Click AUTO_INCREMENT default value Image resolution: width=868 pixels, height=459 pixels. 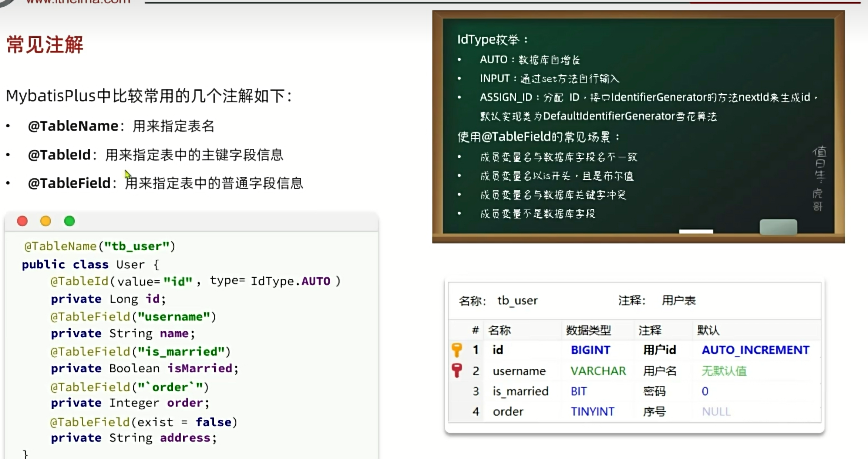pyautogui.click(x=755, y=350)
